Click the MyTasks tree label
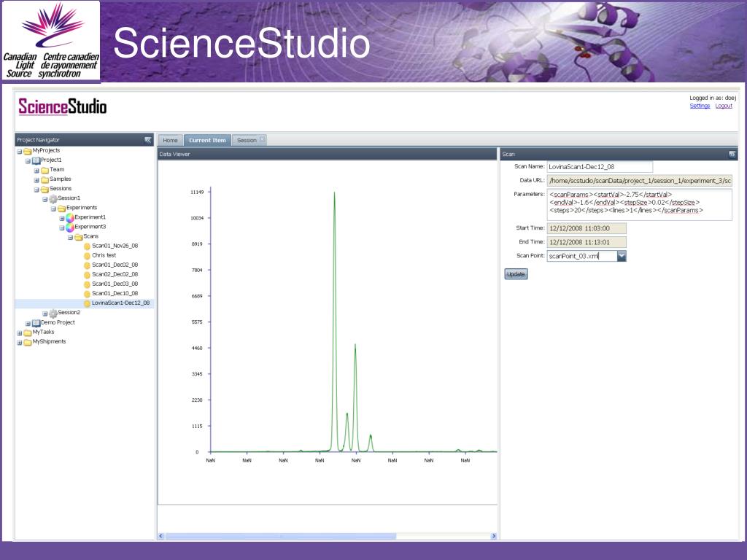 43,332
